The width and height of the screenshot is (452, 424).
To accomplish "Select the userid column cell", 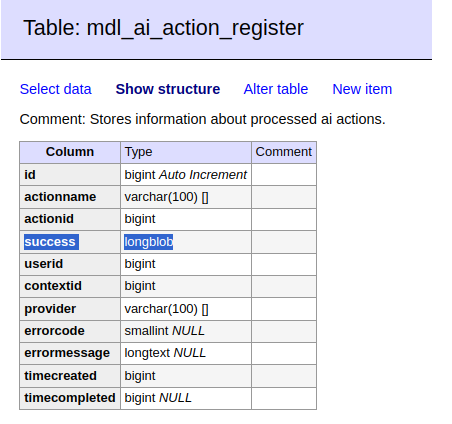I will 70,264.
